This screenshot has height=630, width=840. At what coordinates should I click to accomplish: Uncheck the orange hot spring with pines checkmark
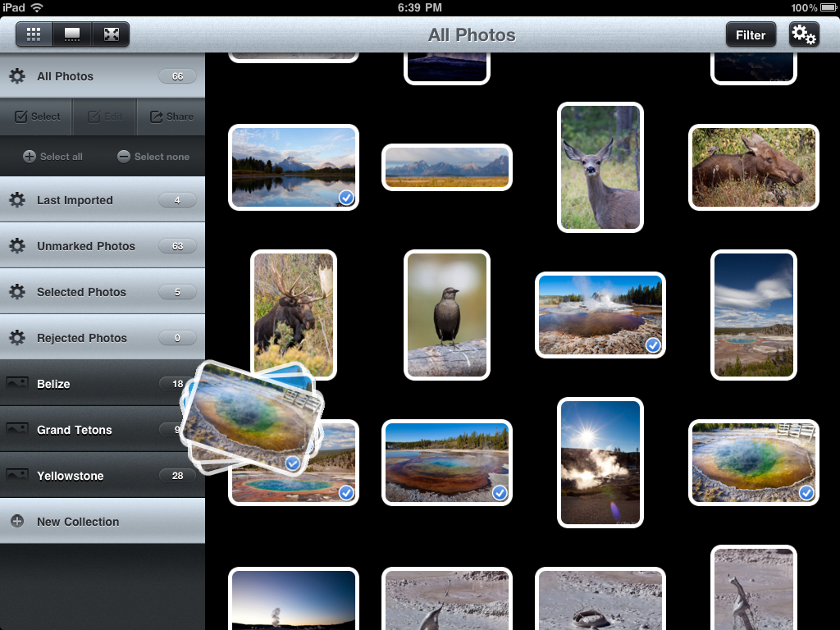500,492
